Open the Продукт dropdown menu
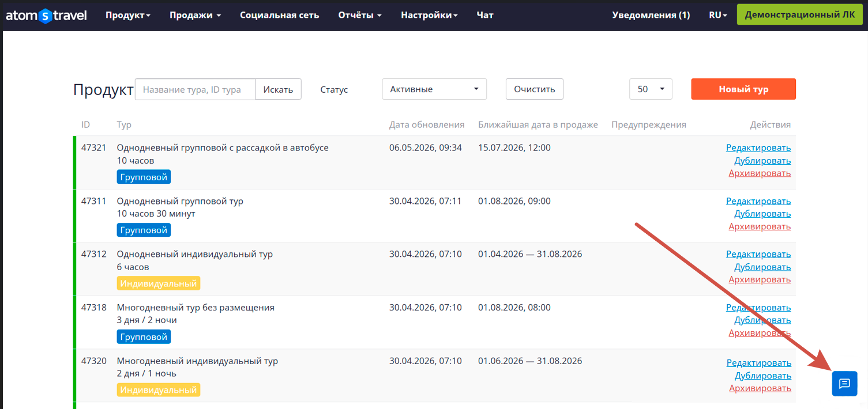Screen dimensions: 868x409 [x=127, y=16]
